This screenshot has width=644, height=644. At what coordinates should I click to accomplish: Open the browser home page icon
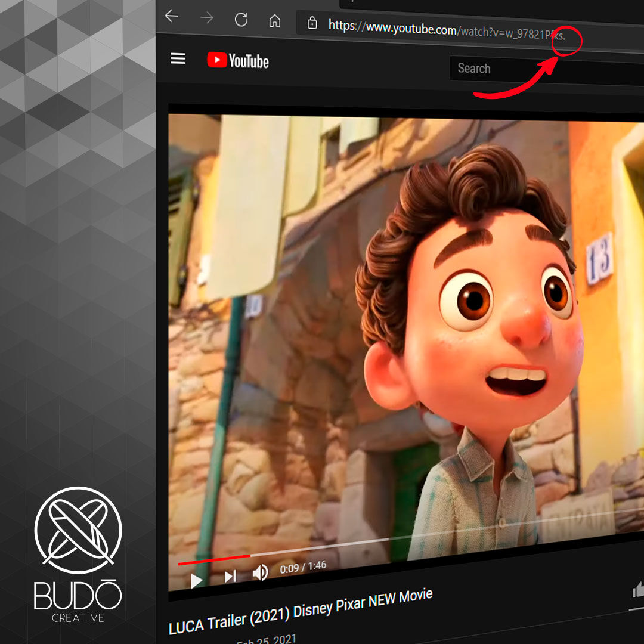pyautogui.click(x=275, y=21)
